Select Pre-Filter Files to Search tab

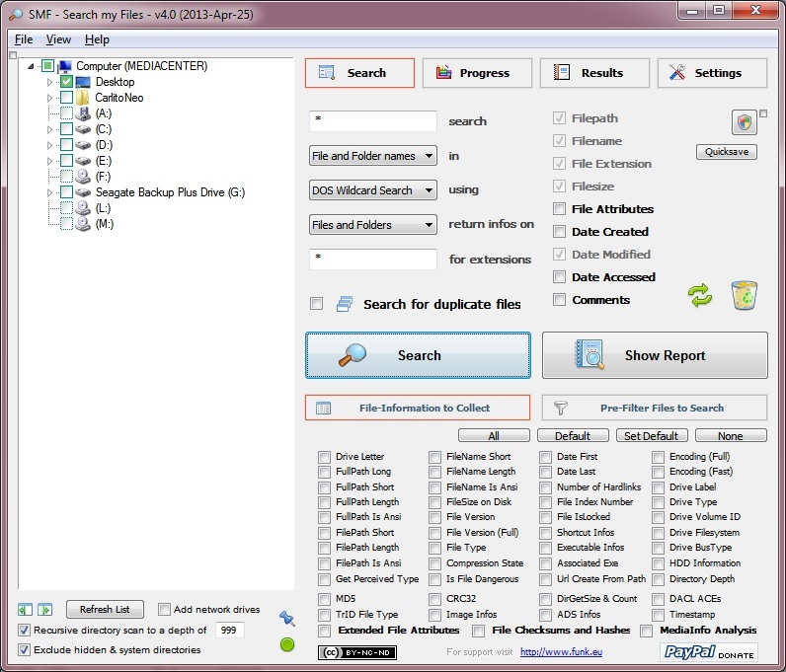point(655,408)
